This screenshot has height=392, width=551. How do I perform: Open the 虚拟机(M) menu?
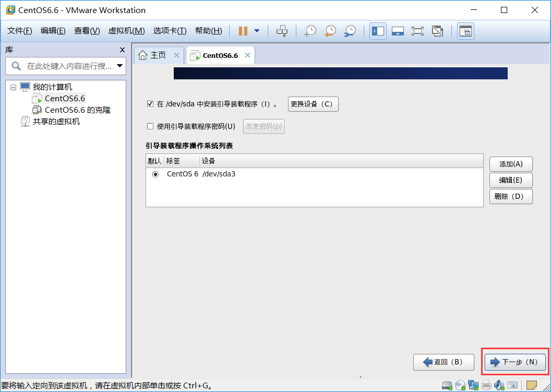coord(126,31)
